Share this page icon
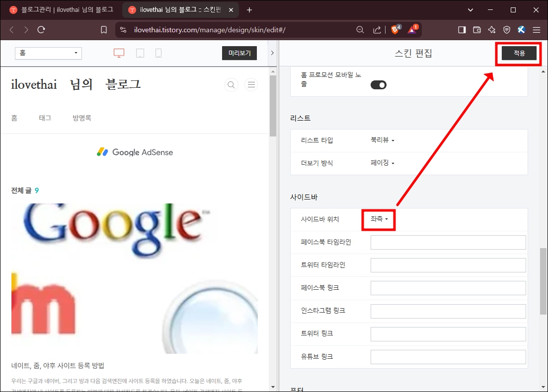Viewport: 548px width, 392px height. click(377, 30)
